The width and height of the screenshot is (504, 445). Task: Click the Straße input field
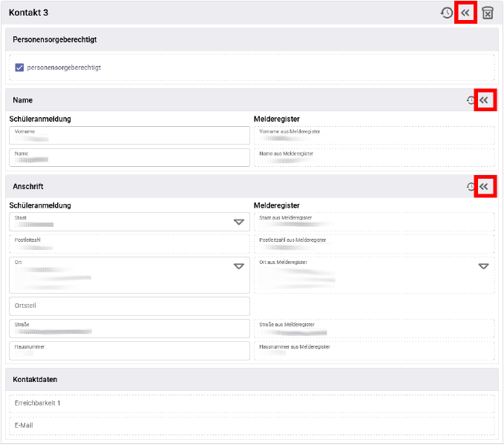point(130,329)
